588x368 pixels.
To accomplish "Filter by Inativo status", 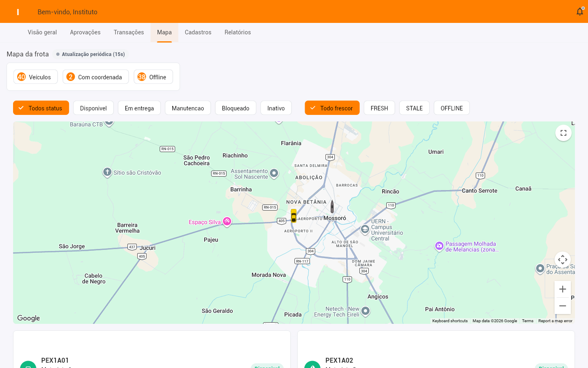I will 276,108.
